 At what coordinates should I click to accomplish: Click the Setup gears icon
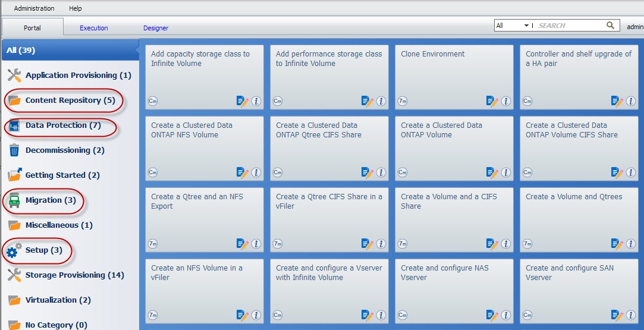click(14, 250)
